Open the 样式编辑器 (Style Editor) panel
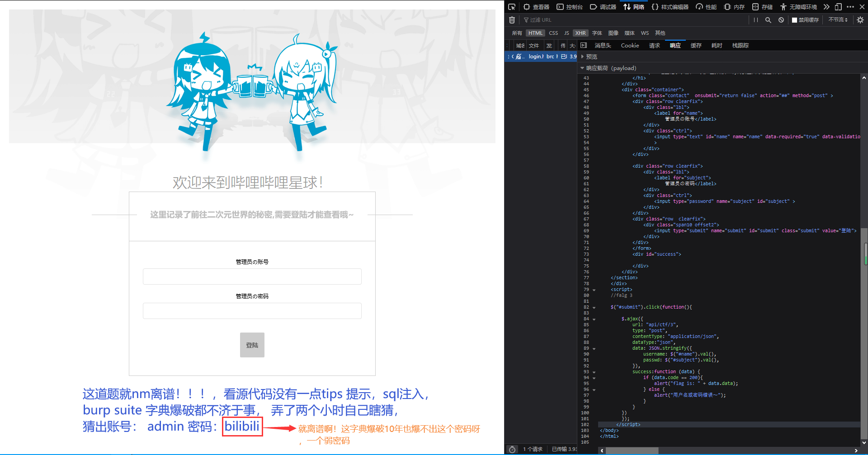The image size is (868, 455). click(x=670, y=7)
